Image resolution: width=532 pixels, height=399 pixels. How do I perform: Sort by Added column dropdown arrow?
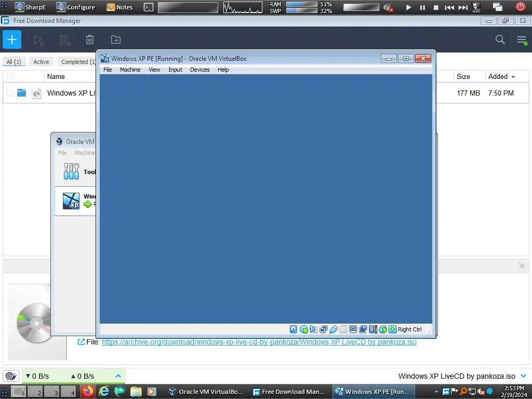tap(513, 77)
